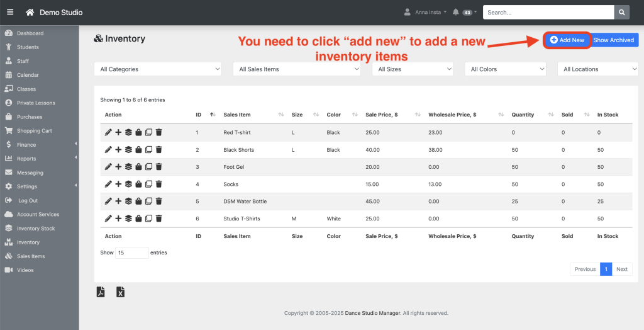
Task: Click the notification bell icon
Action: coord(455,13)
